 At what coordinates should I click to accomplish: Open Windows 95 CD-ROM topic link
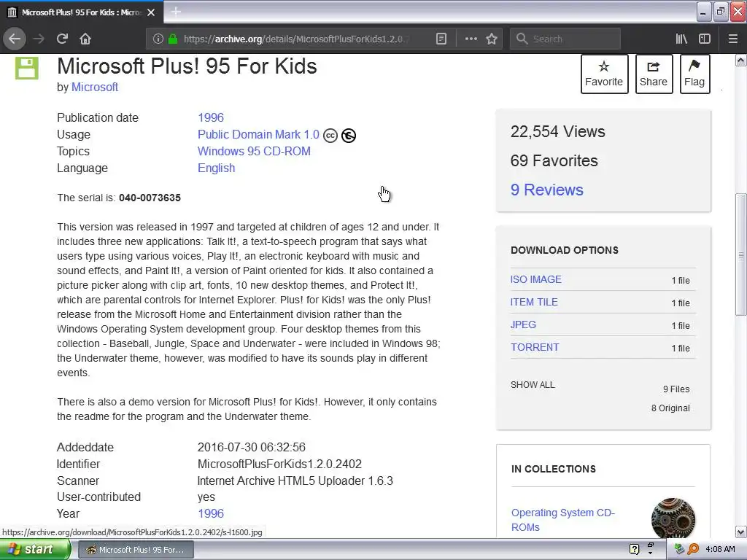(x=254, y=152)
